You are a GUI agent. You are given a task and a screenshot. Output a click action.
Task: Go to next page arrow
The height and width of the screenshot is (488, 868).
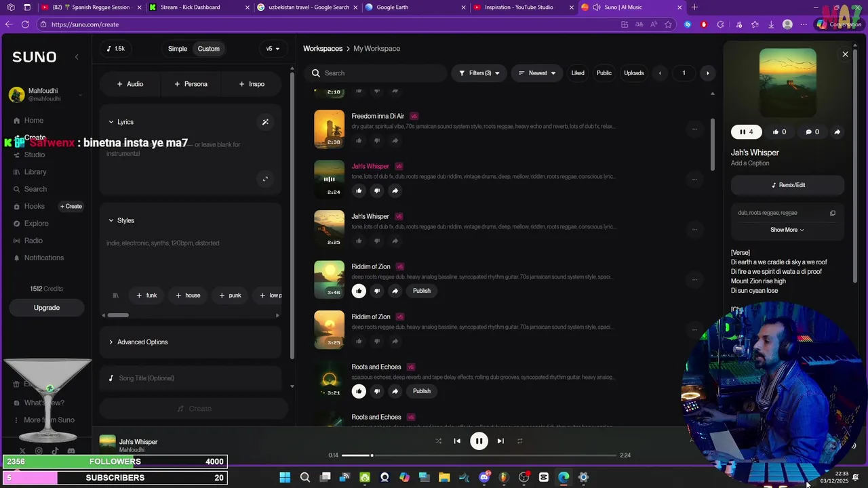tap(708, 73)
